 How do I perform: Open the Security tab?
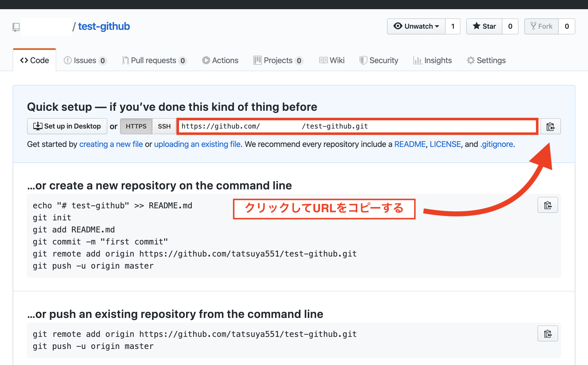379,60
